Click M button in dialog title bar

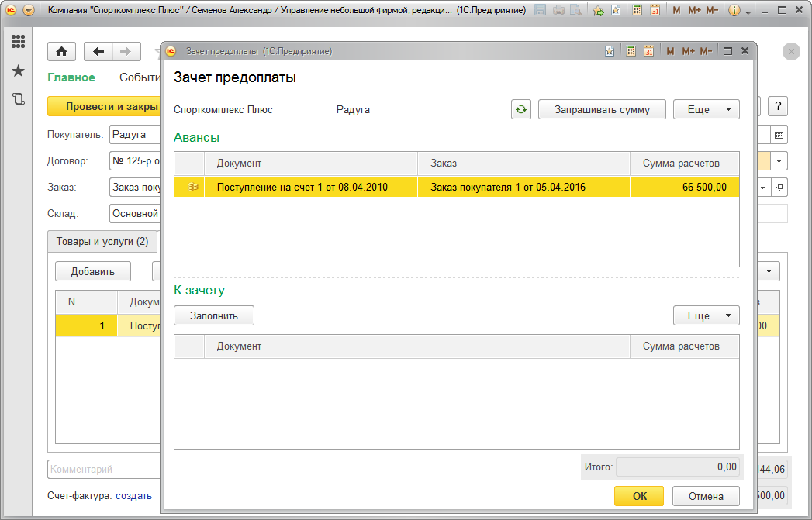pos(670,51)
